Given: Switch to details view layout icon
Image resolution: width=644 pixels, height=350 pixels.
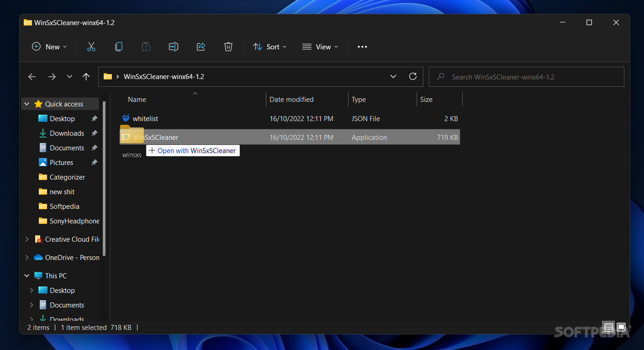Looking at the screenshot, I should click(608, 327).
